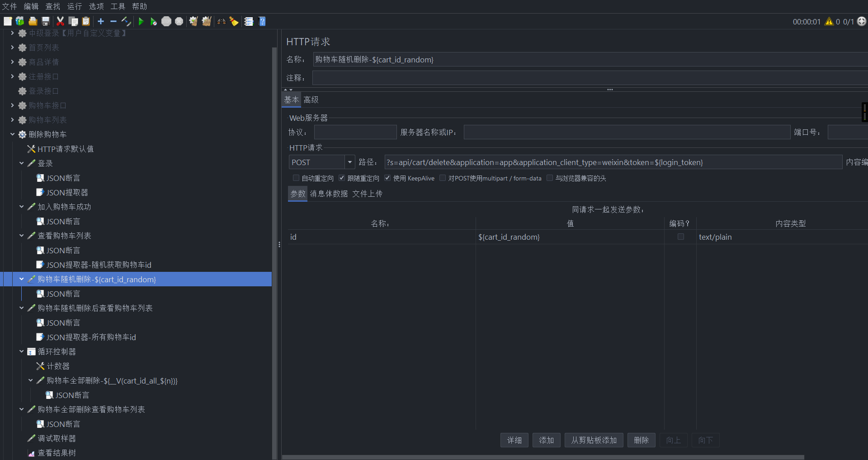Collapse the 循环控制器 node

pyautogui.click(x=21, y=351)
